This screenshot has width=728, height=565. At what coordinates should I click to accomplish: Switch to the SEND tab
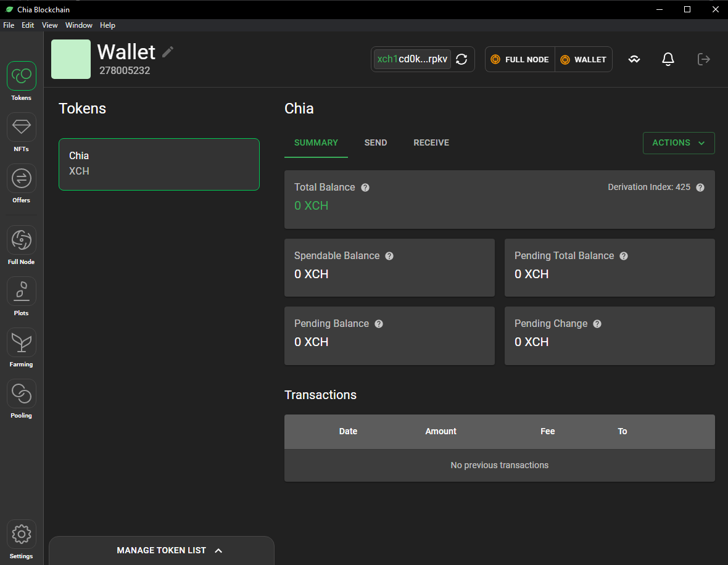pos(376,142)
